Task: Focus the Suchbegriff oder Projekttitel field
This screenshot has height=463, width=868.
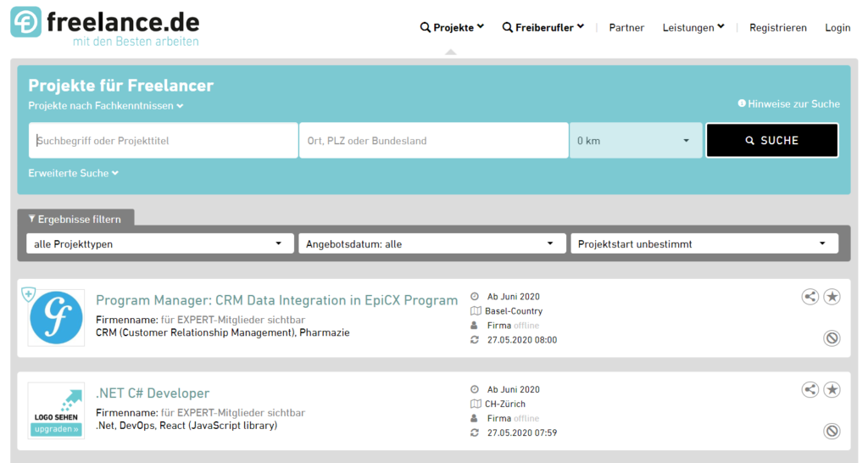Action: click(x=163, y=141)
